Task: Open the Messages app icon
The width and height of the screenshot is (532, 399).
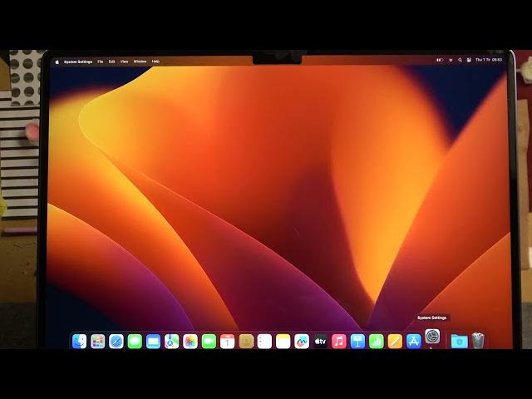Action: click(135, 341)
